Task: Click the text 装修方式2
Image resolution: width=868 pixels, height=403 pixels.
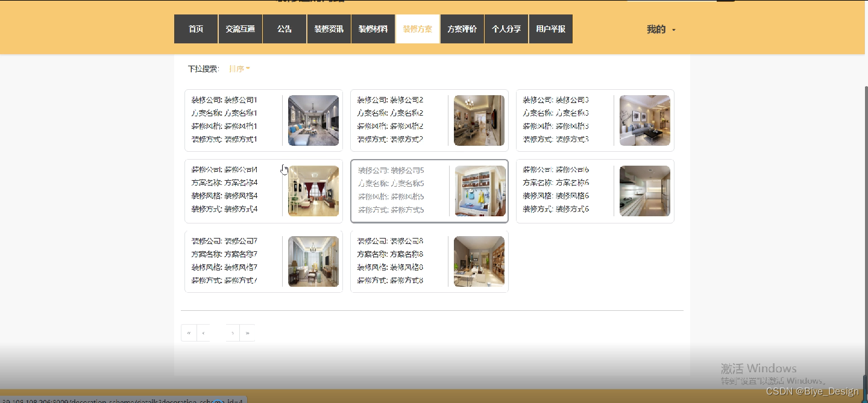Action: 407,140
